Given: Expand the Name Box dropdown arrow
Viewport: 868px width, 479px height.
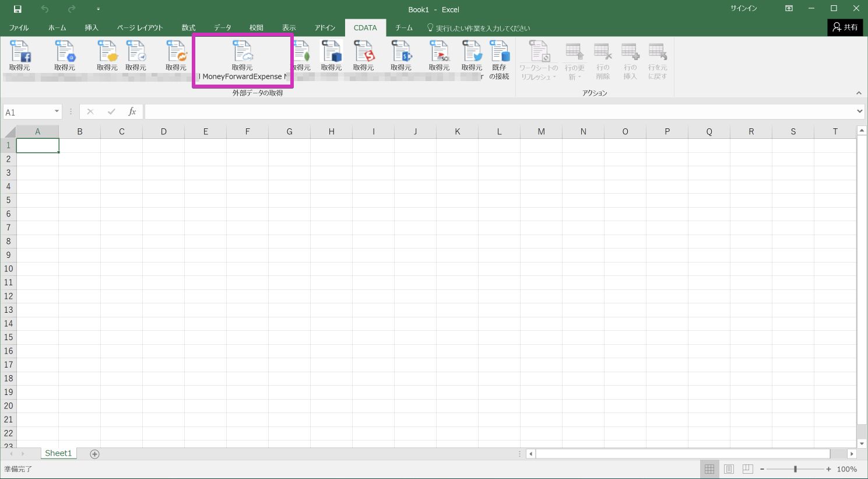Looking at the screenshot, I should [x=57, y=111].
